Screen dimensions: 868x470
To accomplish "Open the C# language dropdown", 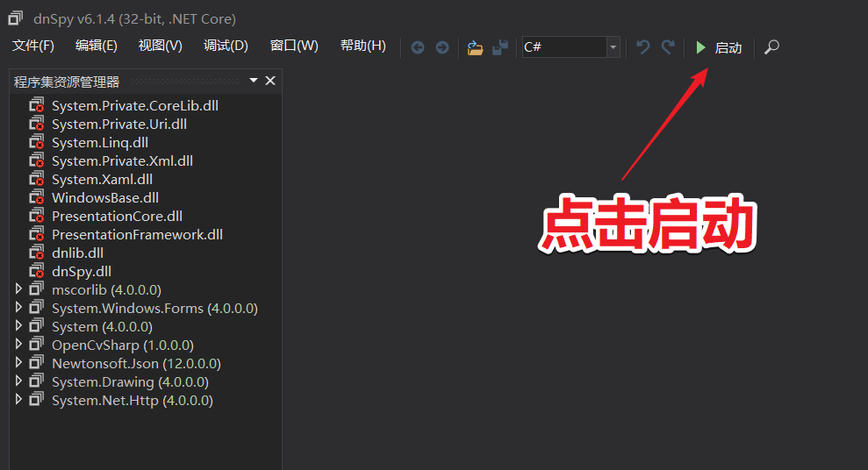I will click(x=613, y=47).
